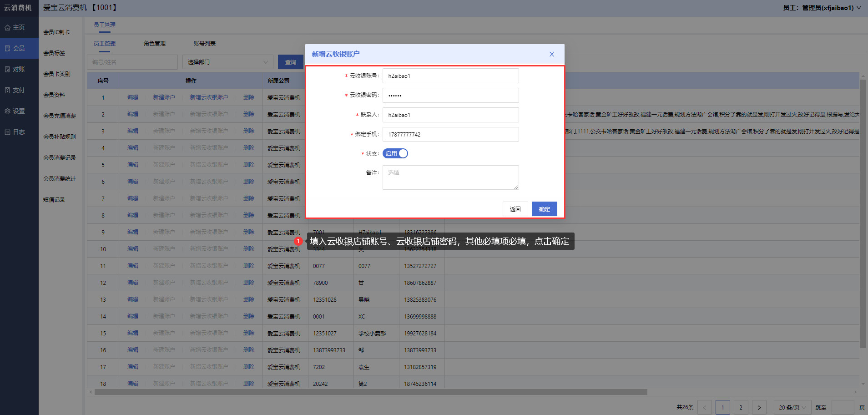Click the 设置 gear icon
The image size is (868, 415).
pos(7,111)
